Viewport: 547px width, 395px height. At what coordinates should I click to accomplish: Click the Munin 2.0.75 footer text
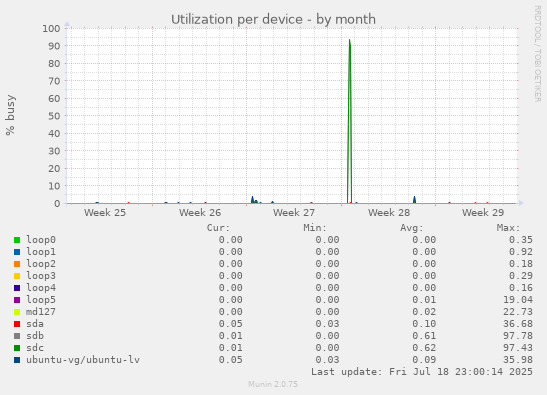[x=273, y=384]
